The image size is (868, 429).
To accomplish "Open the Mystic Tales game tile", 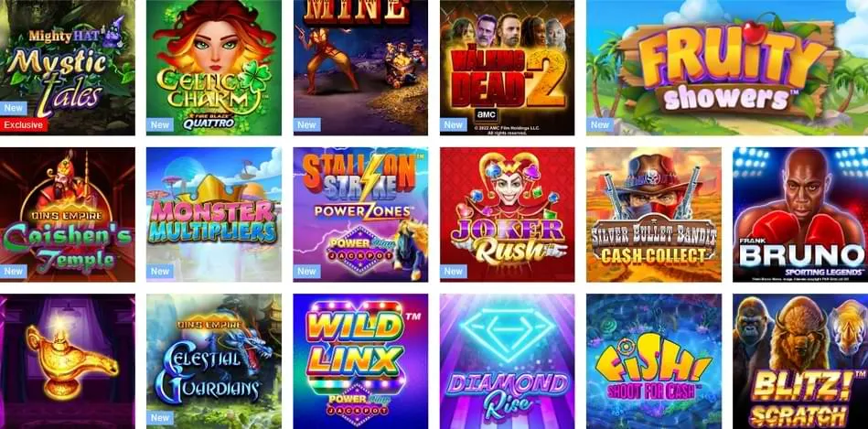I will point(67,68).
